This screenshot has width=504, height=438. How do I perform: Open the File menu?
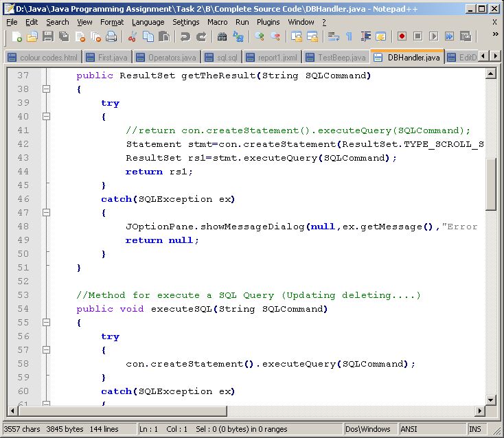click(x=12, y=22)
